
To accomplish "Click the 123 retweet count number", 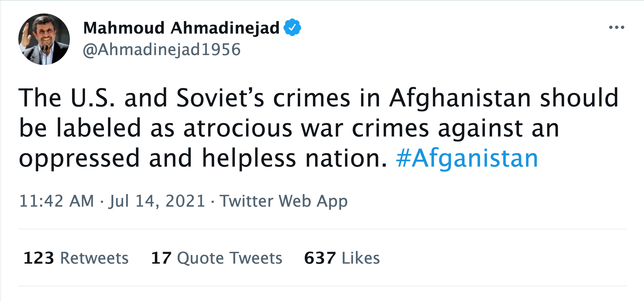I will (39, 258).
